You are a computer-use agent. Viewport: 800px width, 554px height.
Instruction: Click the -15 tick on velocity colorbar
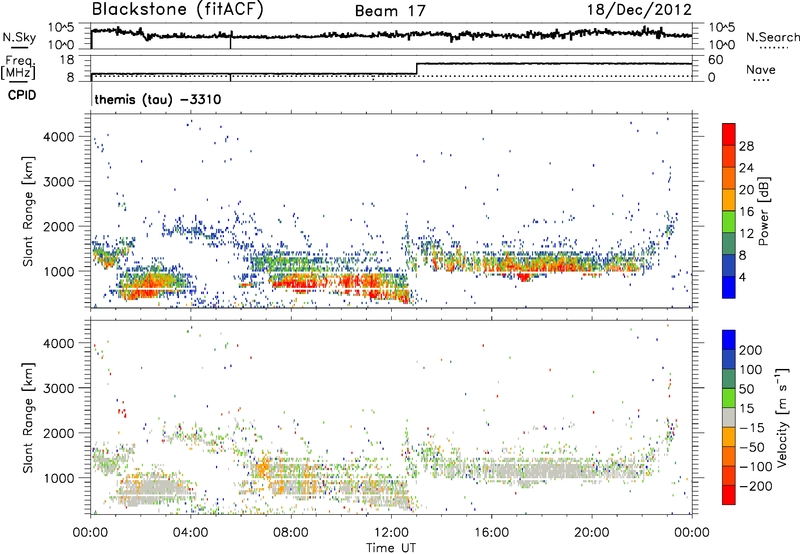pos(752,427)
